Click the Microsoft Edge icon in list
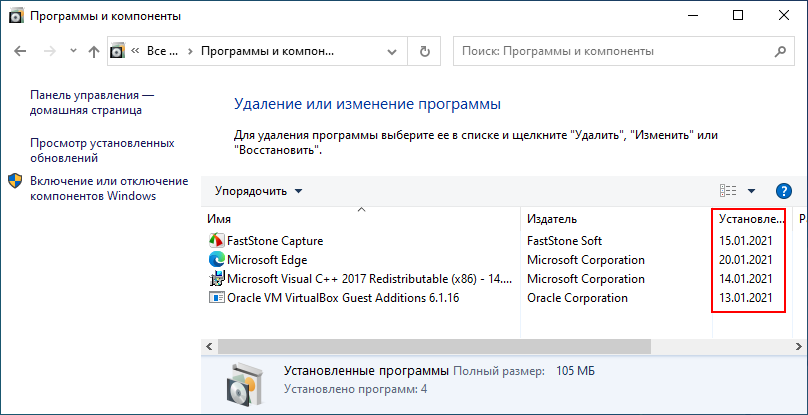Viewport: 808px width, 415px height. [x=217, y=260]
